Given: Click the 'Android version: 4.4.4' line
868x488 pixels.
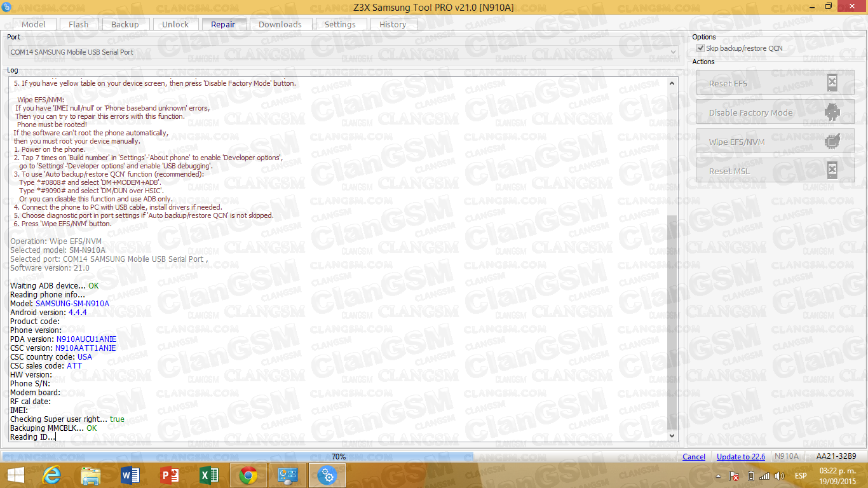Looking at the screenshot, I should 48,313.
